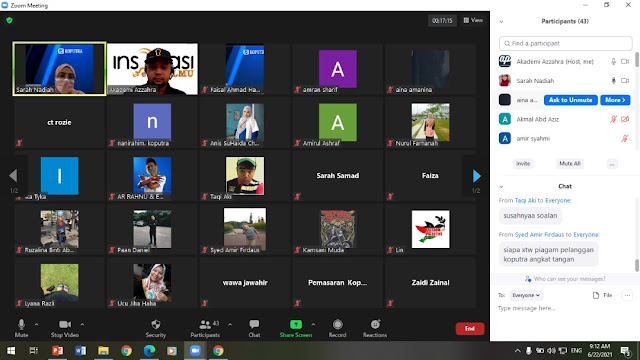This screenshot has height=360, width=640.
Task: Open Microsoft Edge from the taskbar
Action: point(149,351)
